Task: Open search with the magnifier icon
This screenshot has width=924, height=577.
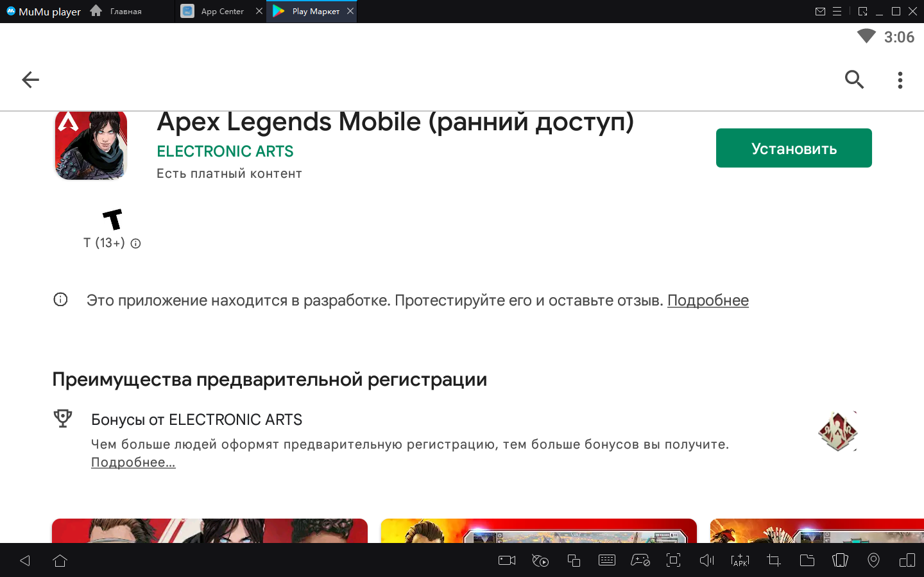Action: pos(854,80)
